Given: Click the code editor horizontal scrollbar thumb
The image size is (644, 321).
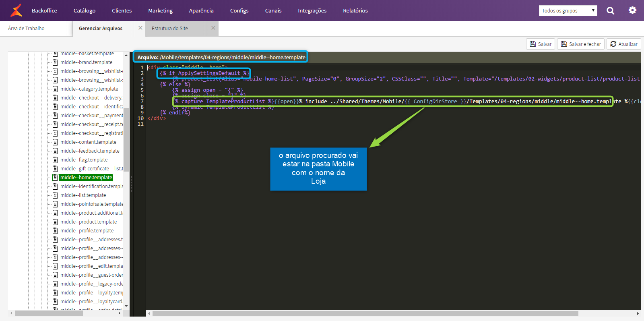Looking at the screenshot, I should pyautogui.click(x=365, y=313).
